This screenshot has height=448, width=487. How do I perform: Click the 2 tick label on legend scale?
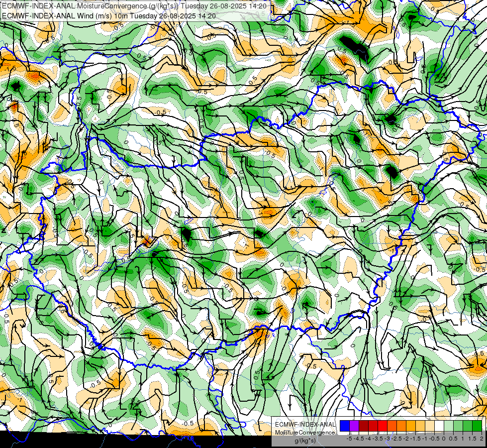pos(482,439)
